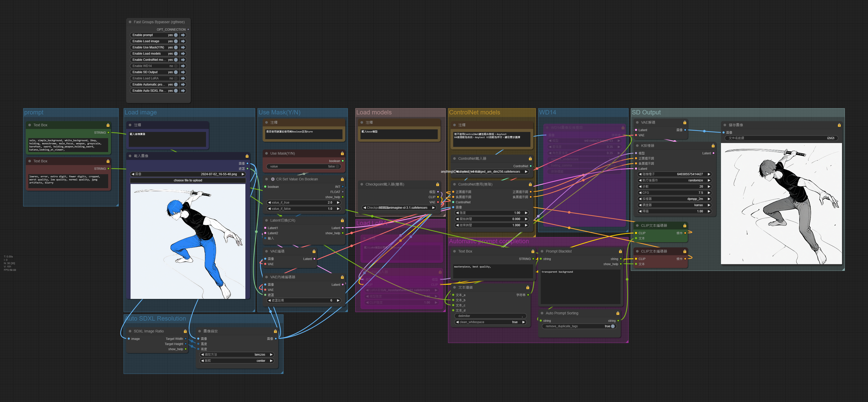The height and width of the screenshot is (402, 868).
Task: Open the 縮放方法 lanczos dropdown
Action: [237, 355]
